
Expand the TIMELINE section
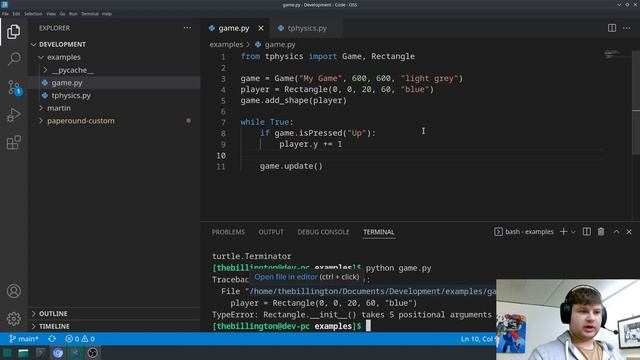pyautogui.click(x=54, y=326)
